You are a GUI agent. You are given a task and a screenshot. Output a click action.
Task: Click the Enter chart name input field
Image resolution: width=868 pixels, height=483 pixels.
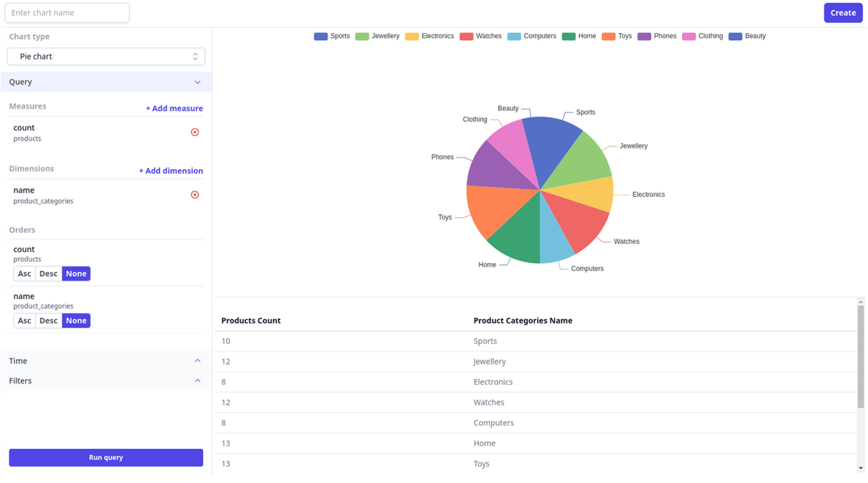pyautogui.click(x=67, y=13)
